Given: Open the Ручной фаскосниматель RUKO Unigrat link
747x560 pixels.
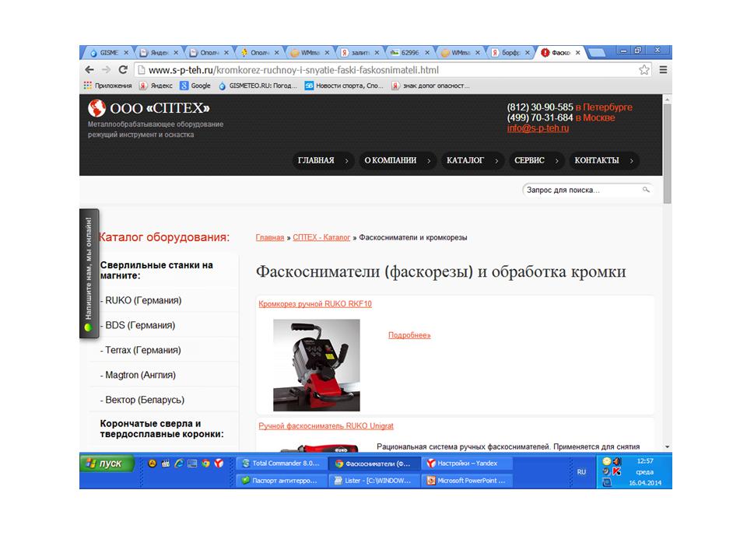Looking at the screenshot, I should 326,425.
